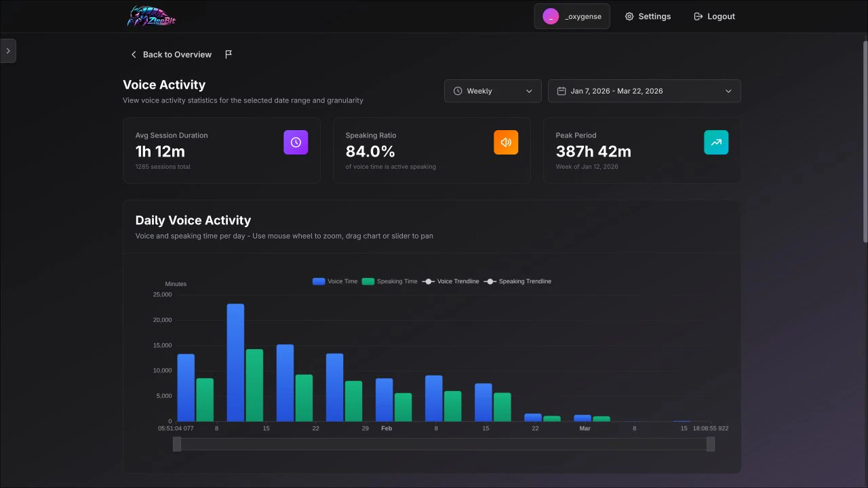Click the orange speaker icon on Speaking Ratio card
The width and height of the screenshot is (868, 488).
pyautogui.click(x=506, y=142)
